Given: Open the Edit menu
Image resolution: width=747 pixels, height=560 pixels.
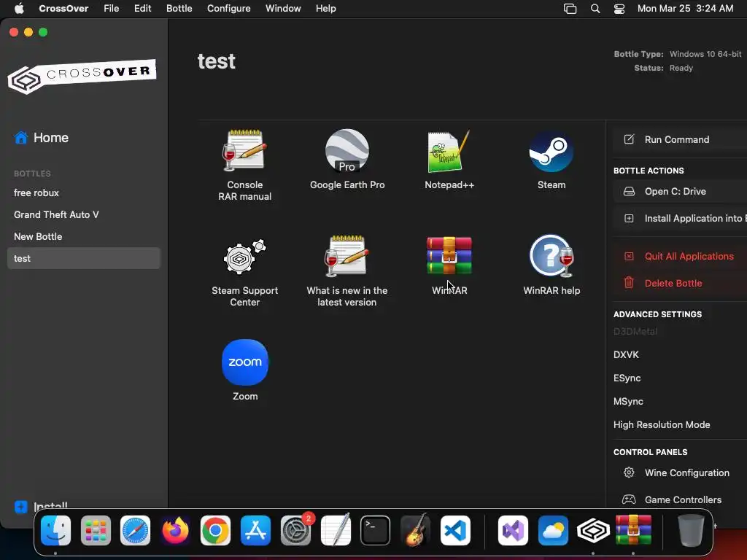Looking at the screenshot, I should coord(142,9).
